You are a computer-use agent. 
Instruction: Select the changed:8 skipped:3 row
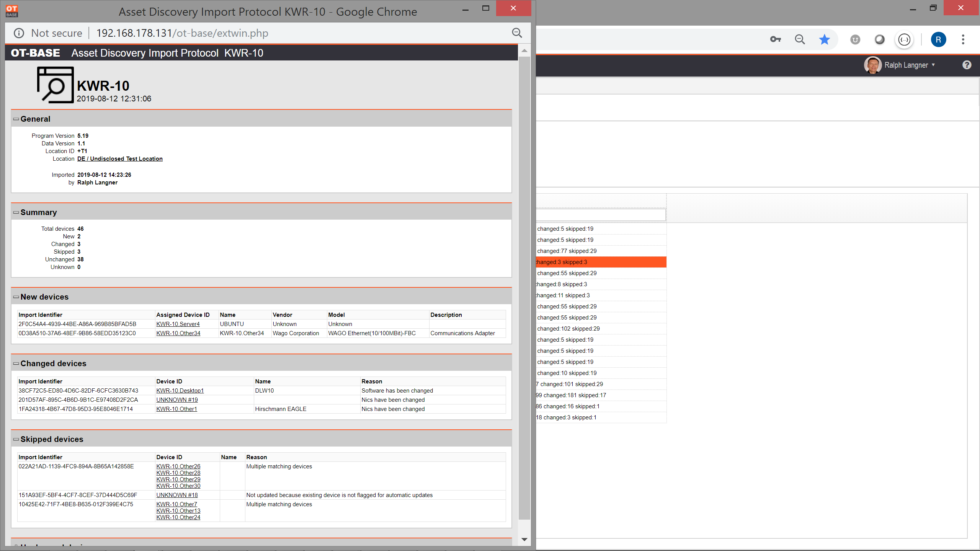(x=601, y=284)
